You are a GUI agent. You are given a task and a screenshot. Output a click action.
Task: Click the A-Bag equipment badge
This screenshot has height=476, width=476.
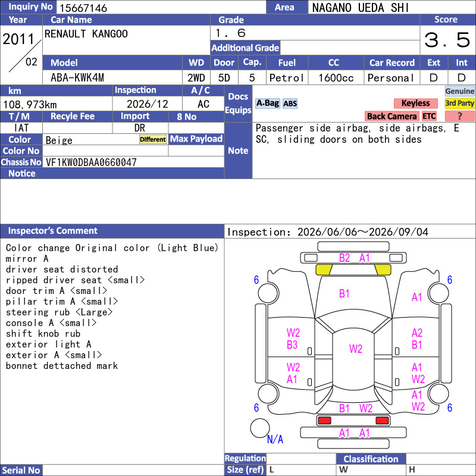pyautogui.click(x=267, y=104)
